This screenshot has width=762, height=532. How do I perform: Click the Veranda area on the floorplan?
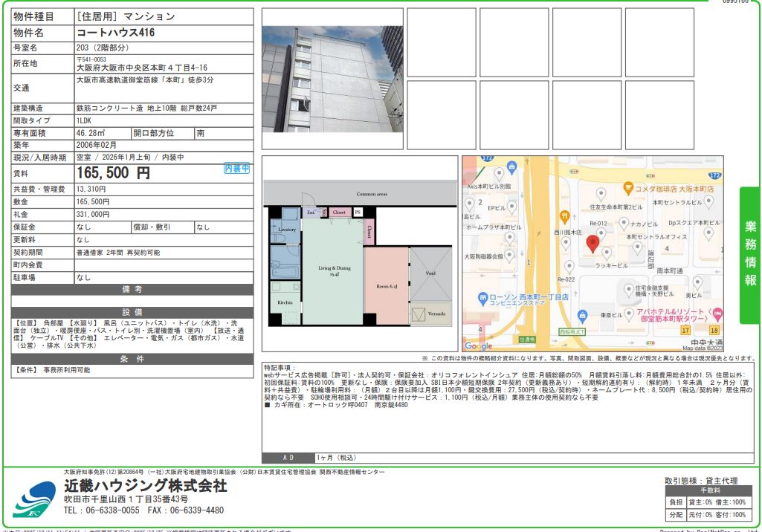tap(430, 314)
